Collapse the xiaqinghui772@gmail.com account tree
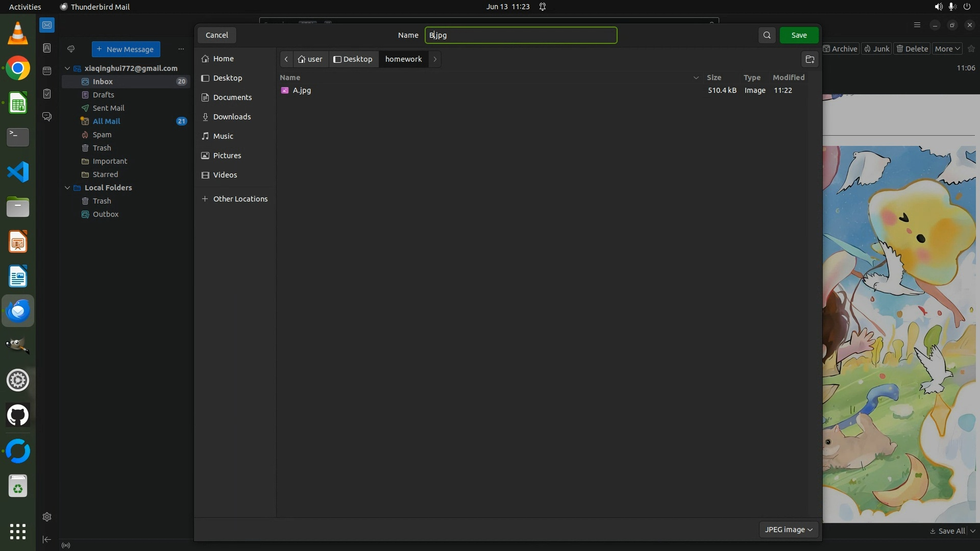Screen dimensions: 980x551 (67, 68)
